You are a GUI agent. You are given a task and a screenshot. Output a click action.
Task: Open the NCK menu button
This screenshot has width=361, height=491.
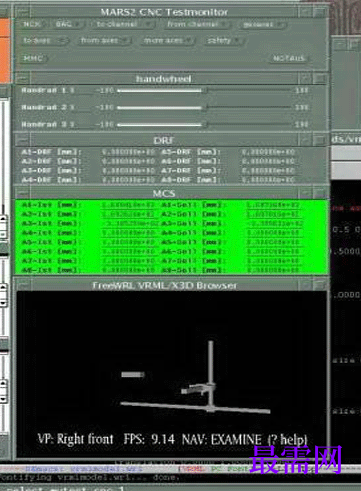pyautogui.click(x=32, y=24)
